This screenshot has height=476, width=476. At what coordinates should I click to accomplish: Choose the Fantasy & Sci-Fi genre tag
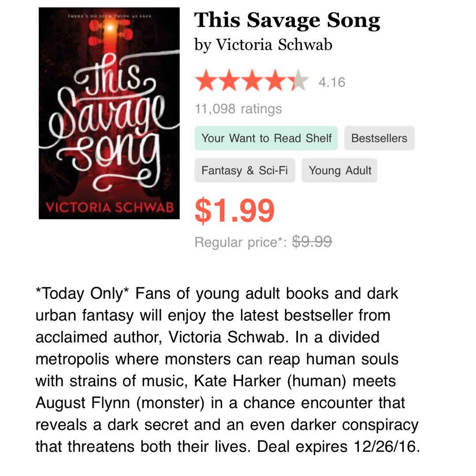(x=244, y=171)
